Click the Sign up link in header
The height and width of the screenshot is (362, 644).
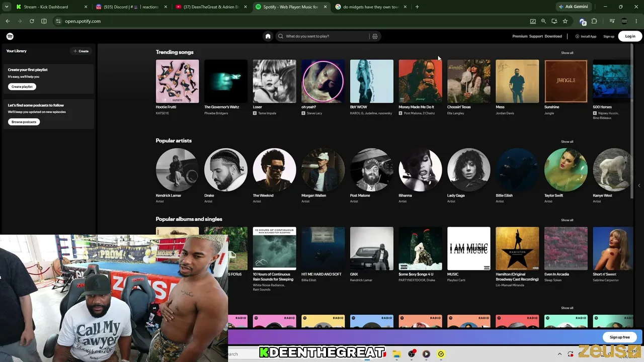[x=609, y=36]
